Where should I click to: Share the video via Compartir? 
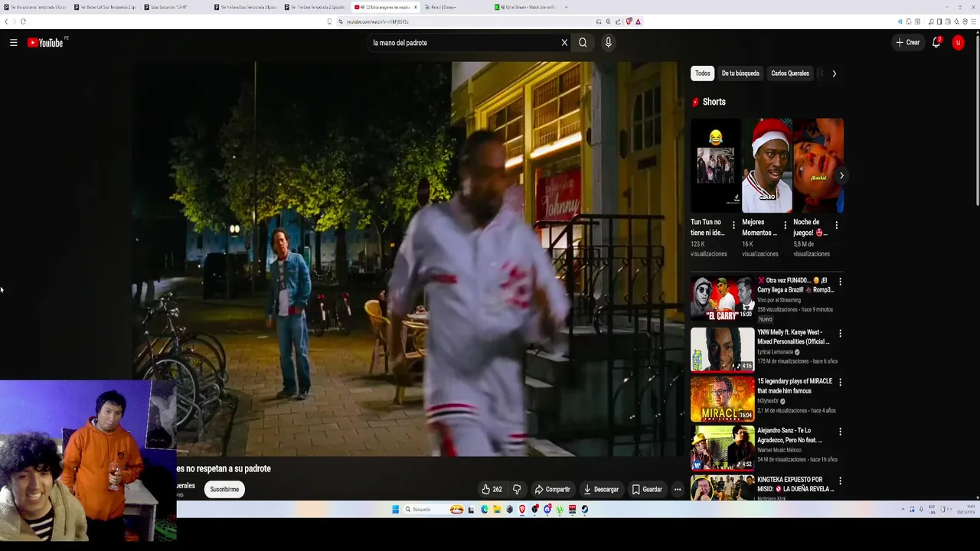552,489
